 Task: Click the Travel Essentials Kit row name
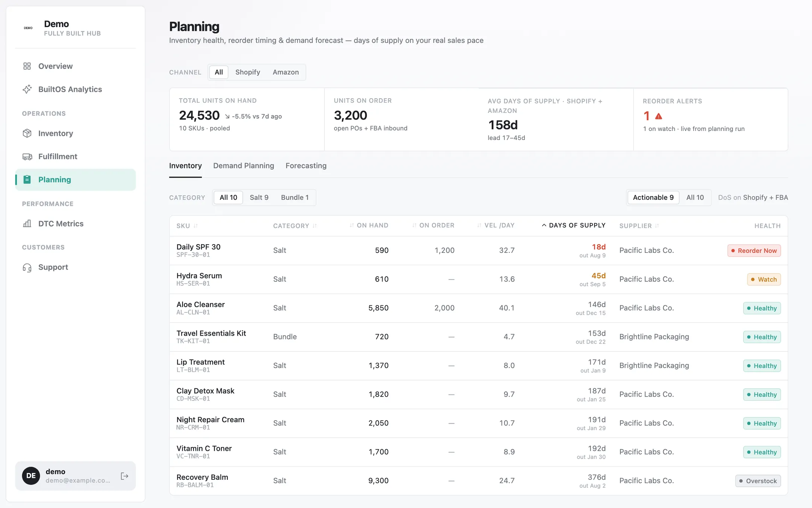[x=211, y=333]
